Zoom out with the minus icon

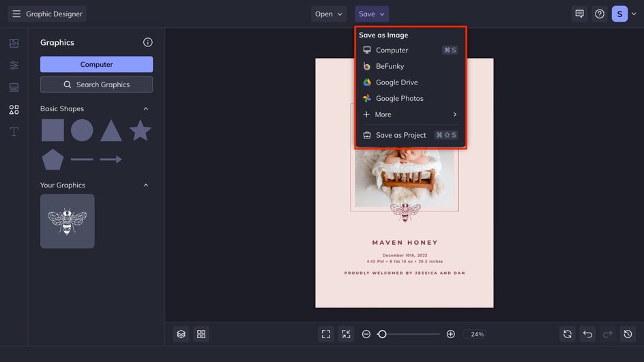pos(366,334)
